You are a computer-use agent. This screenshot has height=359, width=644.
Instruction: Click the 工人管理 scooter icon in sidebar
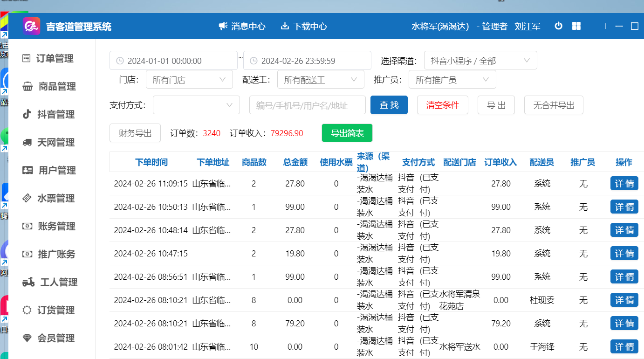(x=28, y=282)
